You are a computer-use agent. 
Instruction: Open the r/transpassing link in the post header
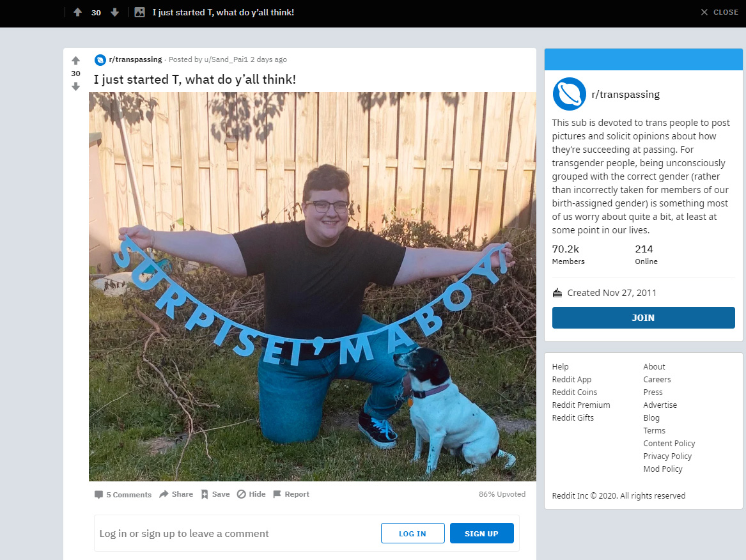[x=135, y=59]
